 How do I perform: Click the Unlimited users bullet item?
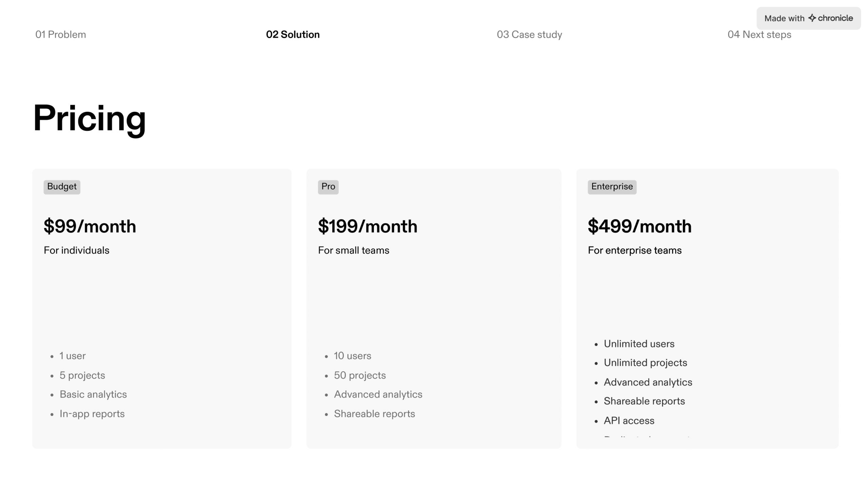click(639, 344)
